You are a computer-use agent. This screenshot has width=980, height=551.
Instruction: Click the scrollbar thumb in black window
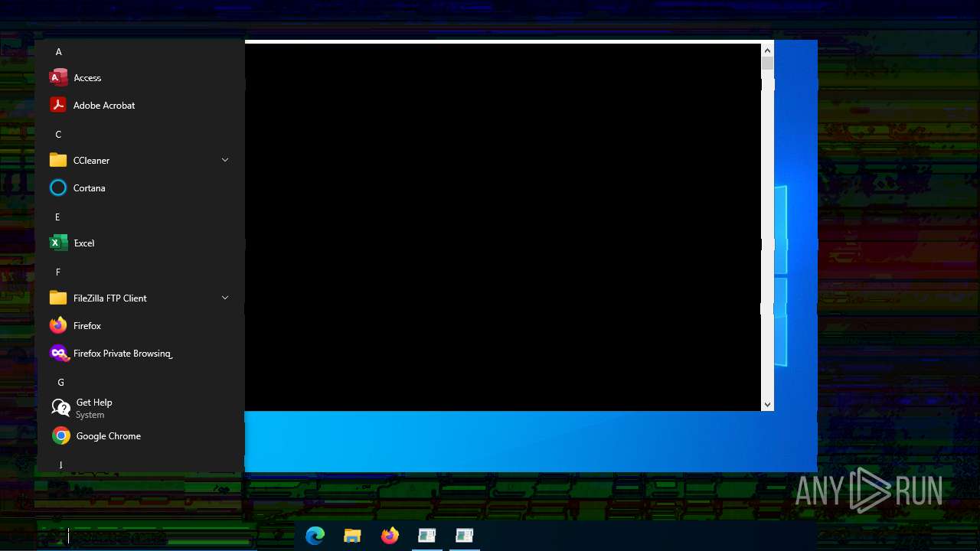pyautogui.click(x=767, y=64)
